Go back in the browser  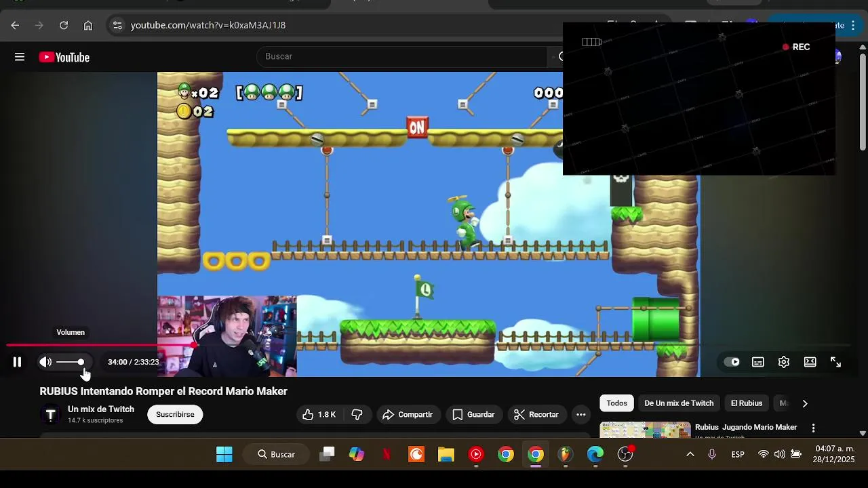15,25
